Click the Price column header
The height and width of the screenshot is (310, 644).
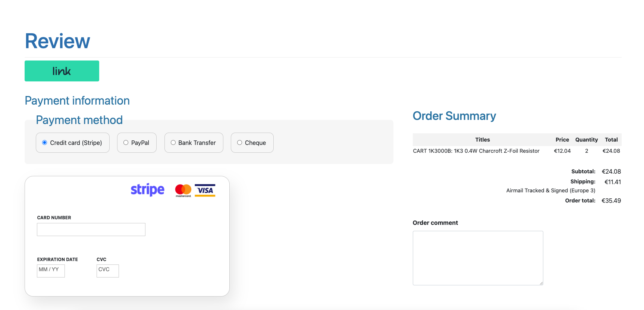[x=562, y=140]
